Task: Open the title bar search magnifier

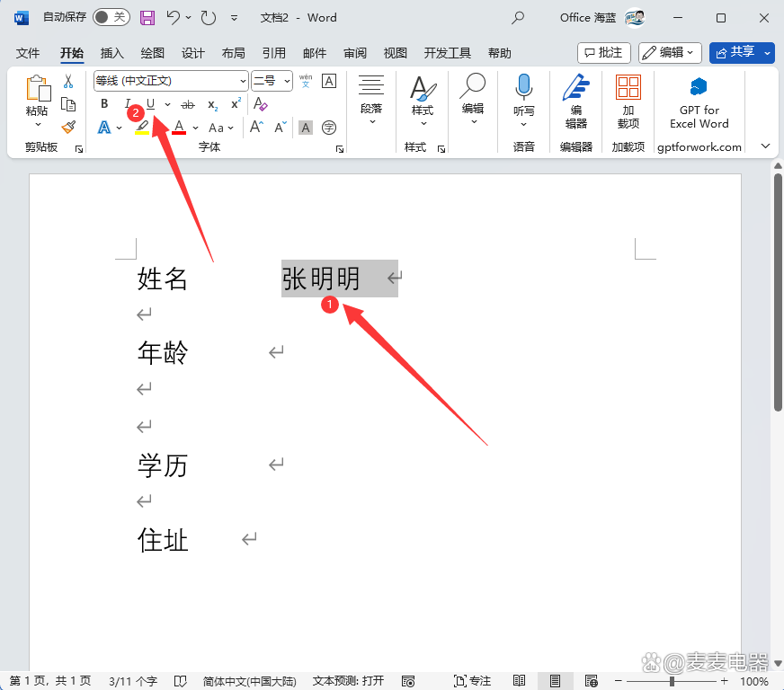Action: [x=518, y=18]
